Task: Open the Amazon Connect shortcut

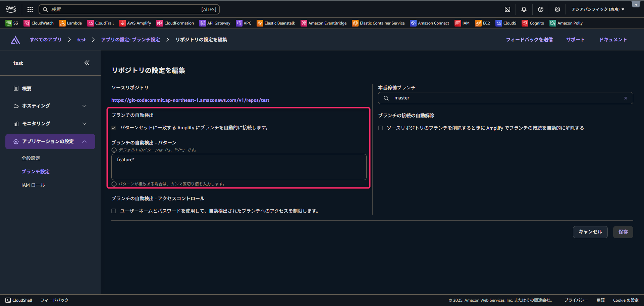Action: pyautogui.click(x=430, y=23)
